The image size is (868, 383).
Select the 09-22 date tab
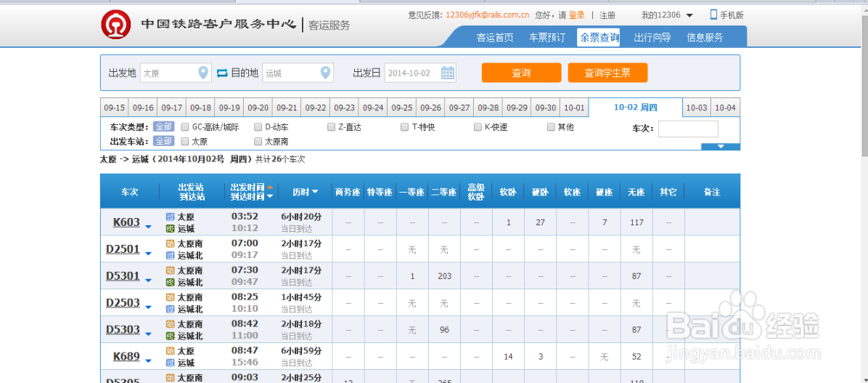(316, 108)
